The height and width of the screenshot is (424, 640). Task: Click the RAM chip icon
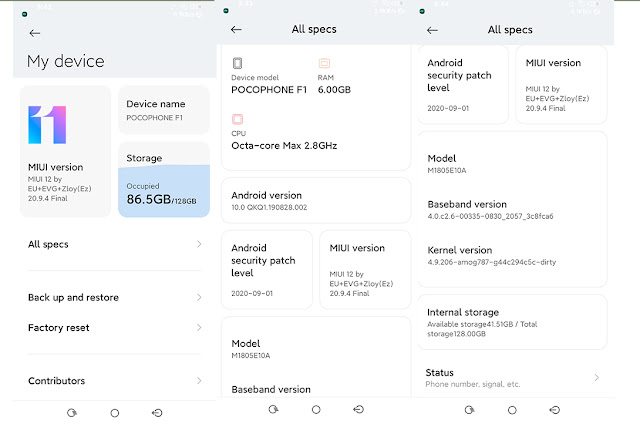pos(324,63)
